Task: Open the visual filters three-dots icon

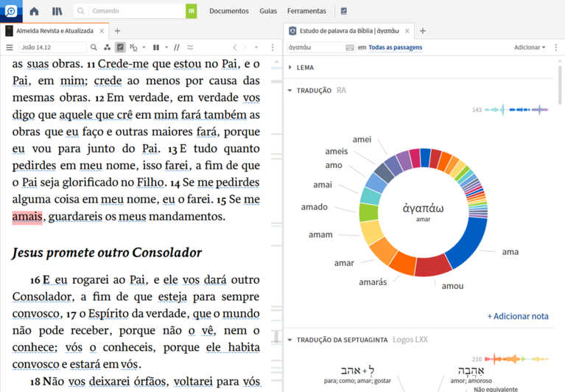Action: [107, 47]
